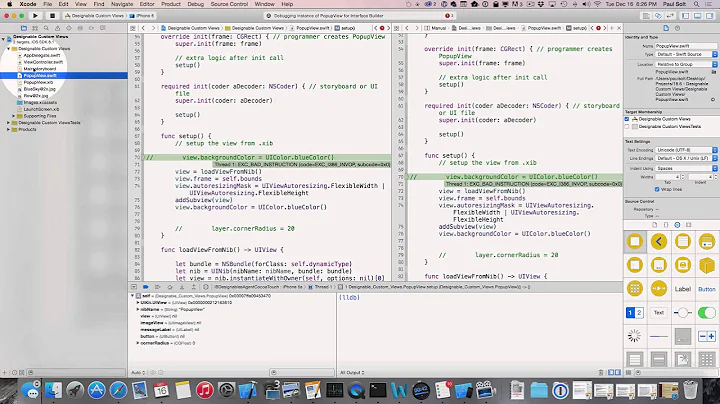The width and height of the screenshot is (720, 404).
Task: Select the Activity Indicator spinner object
Action: coord(635,336)
